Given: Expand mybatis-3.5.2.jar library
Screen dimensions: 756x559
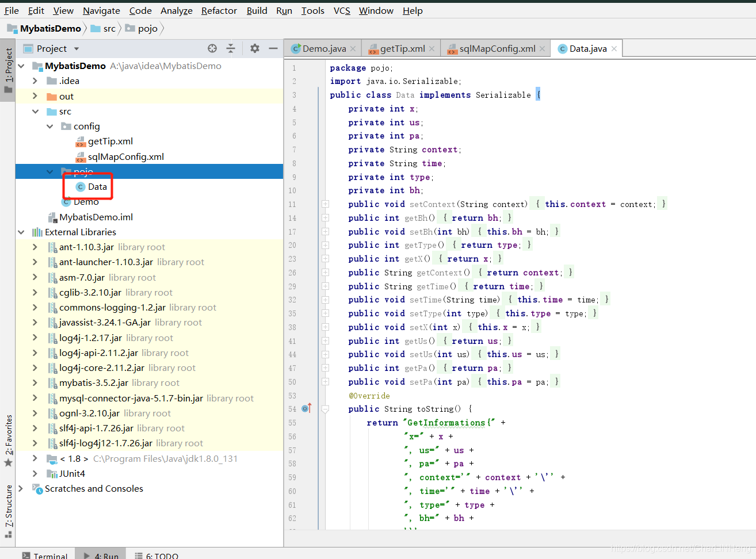Looking at the screenshot, I should (35, 383).
